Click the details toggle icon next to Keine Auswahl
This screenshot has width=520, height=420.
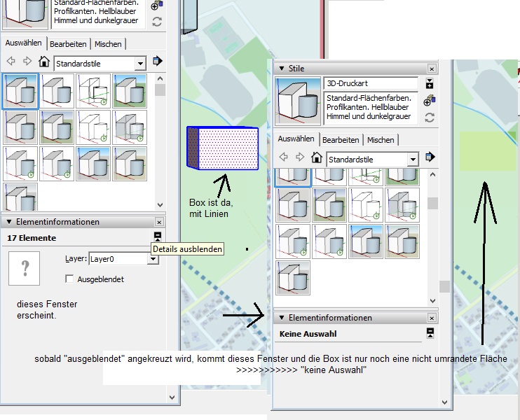(x=430, y=333)
